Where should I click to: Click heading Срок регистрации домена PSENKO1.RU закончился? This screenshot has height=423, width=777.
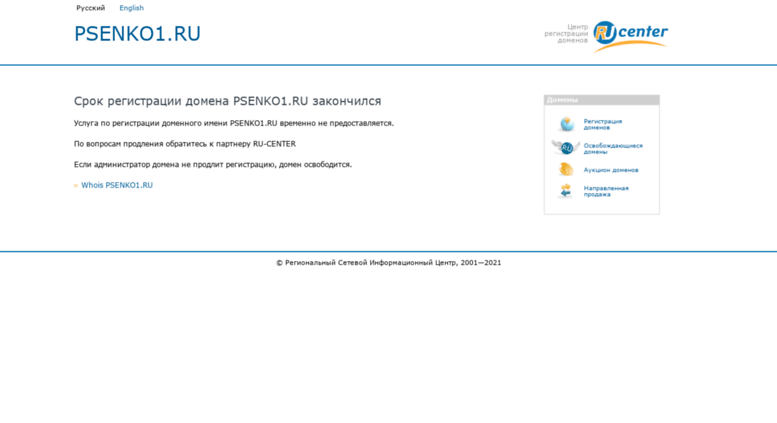(227, 101)
